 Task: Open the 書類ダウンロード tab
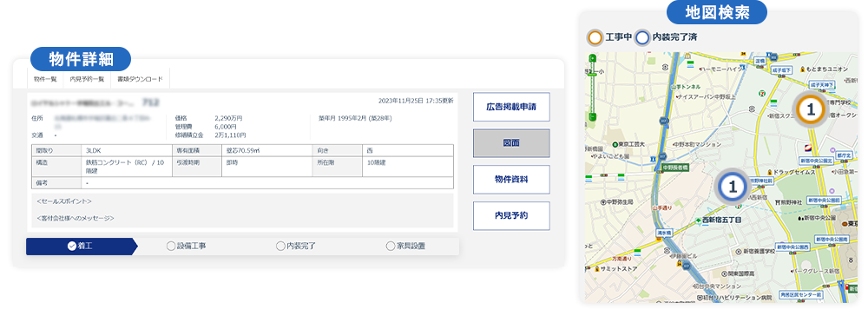coord(140,79)
